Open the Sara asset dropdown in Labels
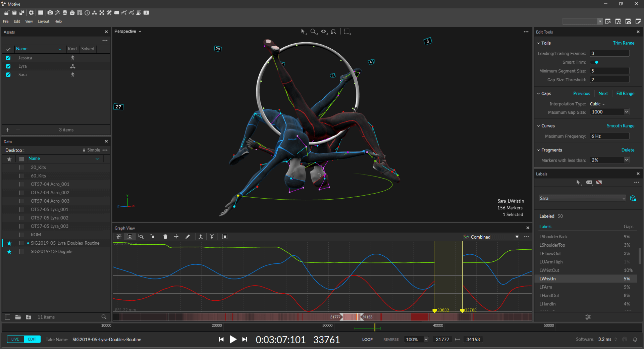 point(582,198)
